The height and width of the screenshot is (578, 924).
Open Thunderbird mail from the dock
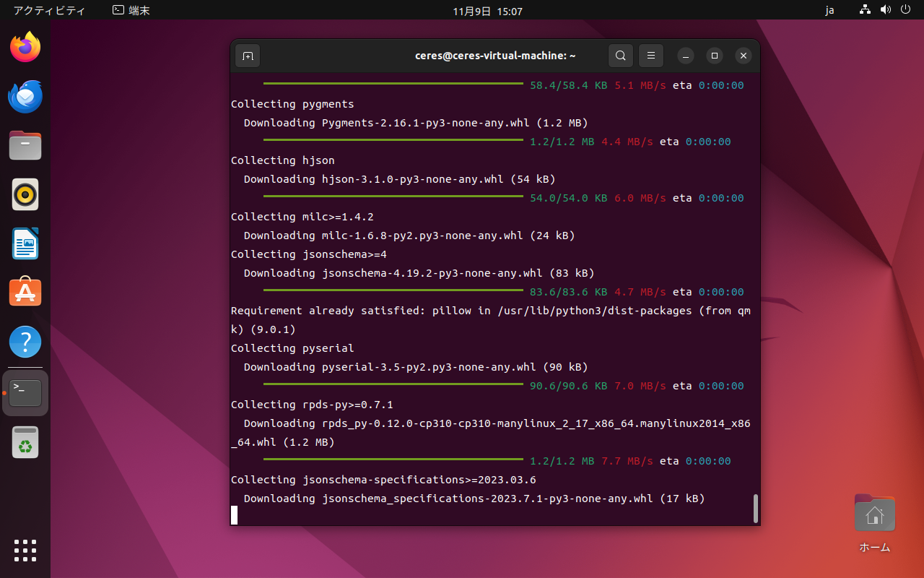pyautogui.click(x=25, y=97)
